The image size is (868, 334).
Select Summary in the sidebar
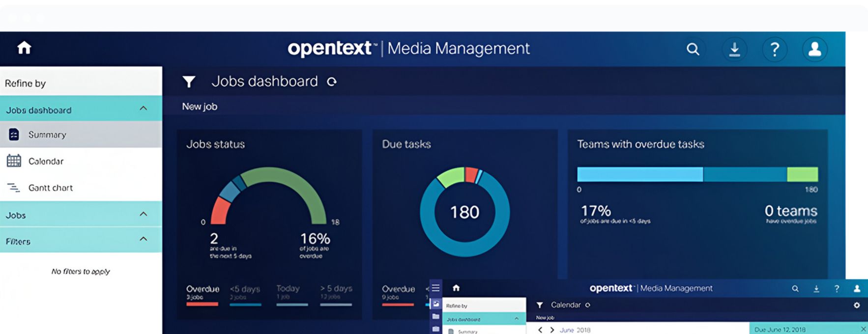pos(47,135)
